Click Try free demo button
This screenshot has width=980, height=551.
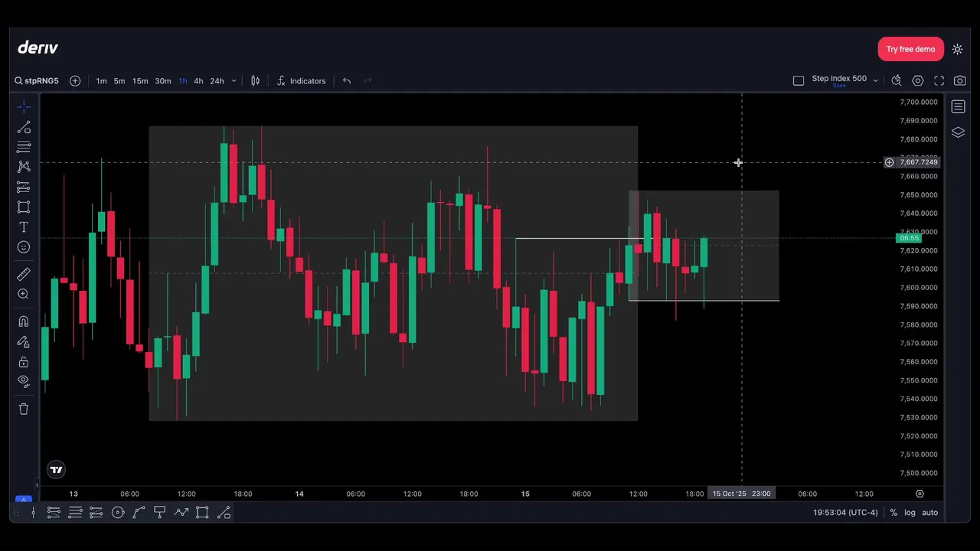910,49
